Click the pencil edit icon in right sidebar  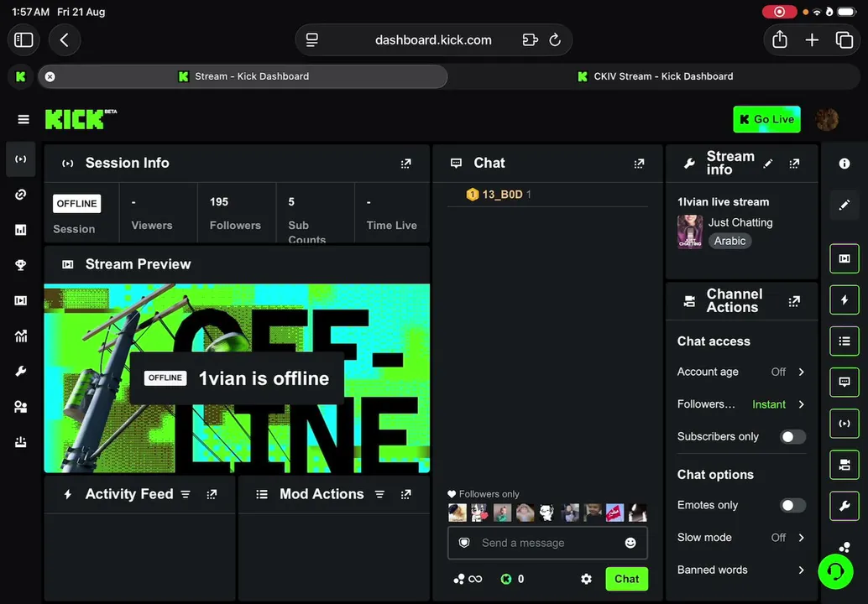844,206
